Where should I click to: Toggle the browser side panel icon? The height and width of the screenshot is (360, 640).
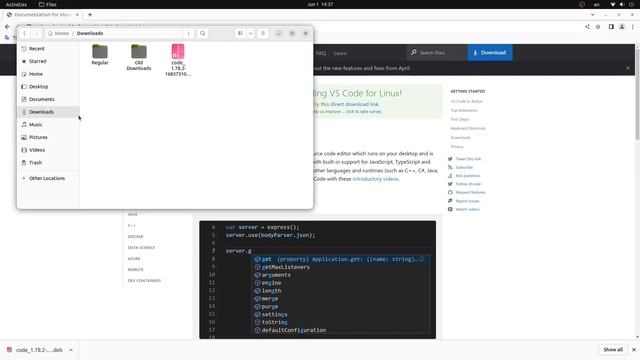click(611, 27)
